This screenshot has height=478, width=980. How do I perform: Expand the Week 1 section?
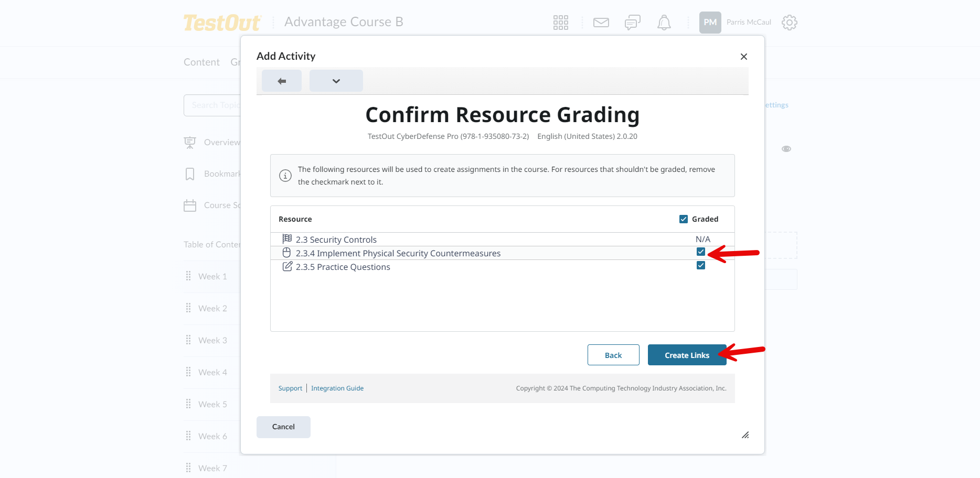pyautogui.click(x=212, y=276)
